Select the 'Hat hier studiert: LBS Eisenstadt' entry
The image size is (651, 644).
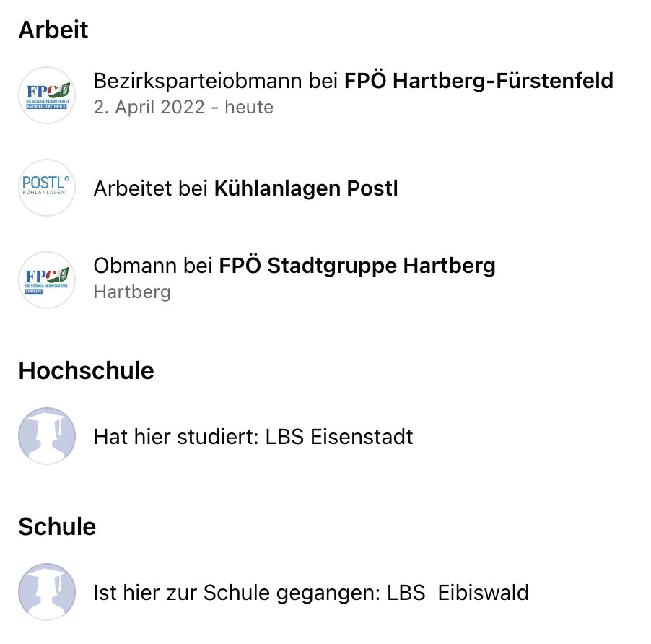click(x=253, y=437)
